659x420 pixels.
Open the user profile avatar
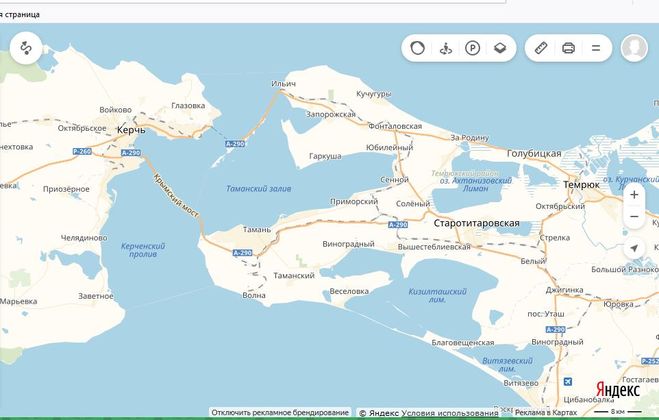pyautogui.click(x=634, y=48)
